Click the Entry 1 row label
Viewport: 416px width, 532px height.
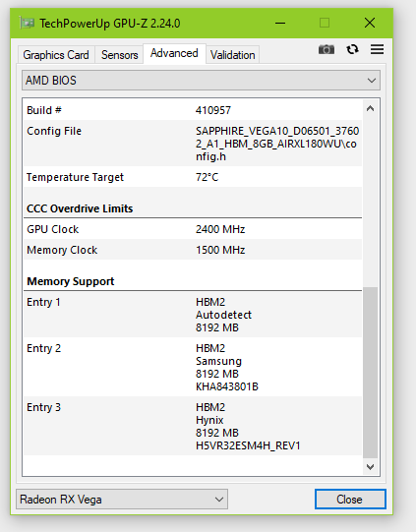point(43,302)
